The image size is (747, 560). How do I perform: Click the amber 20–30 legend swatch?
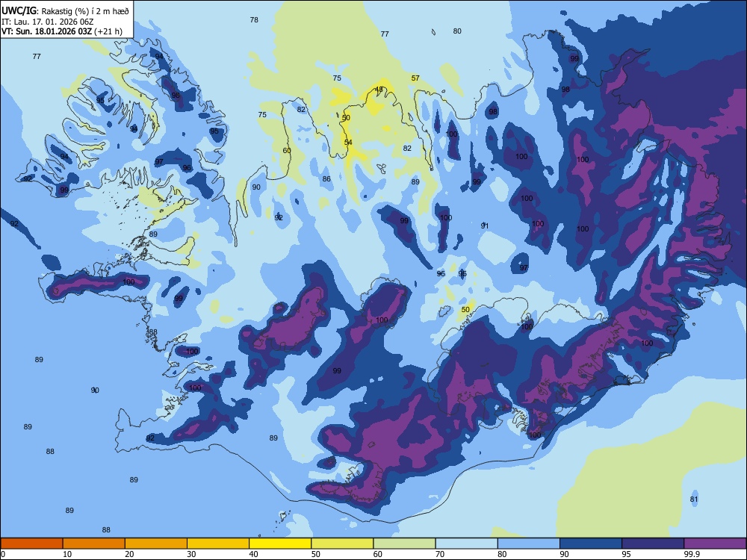(156, 544)
